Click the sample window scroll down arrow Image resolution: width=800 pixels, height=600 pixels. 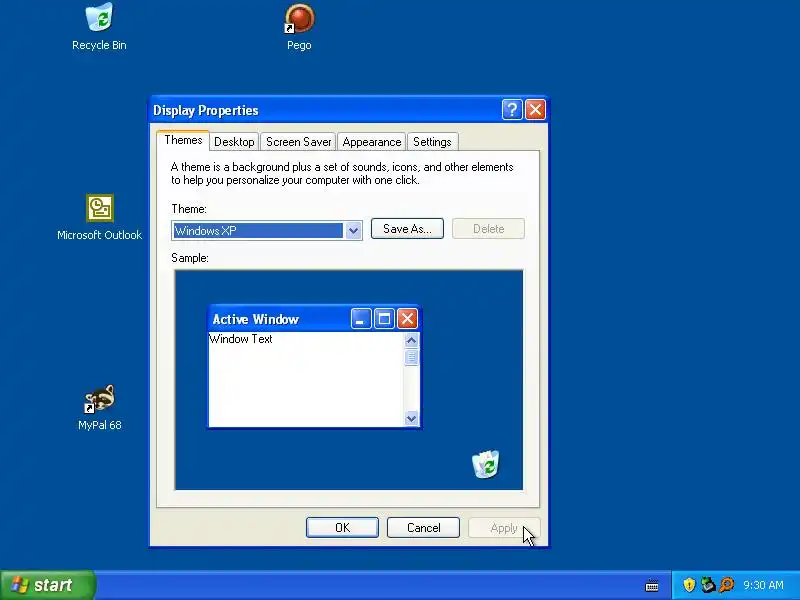coord(411,418)
